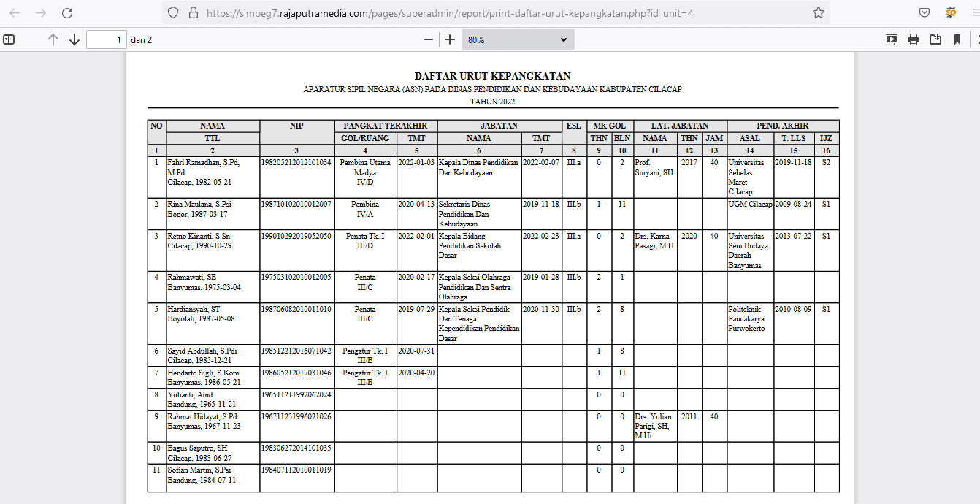Open the shield tracking protection info
980x504 pixels.
173,13
